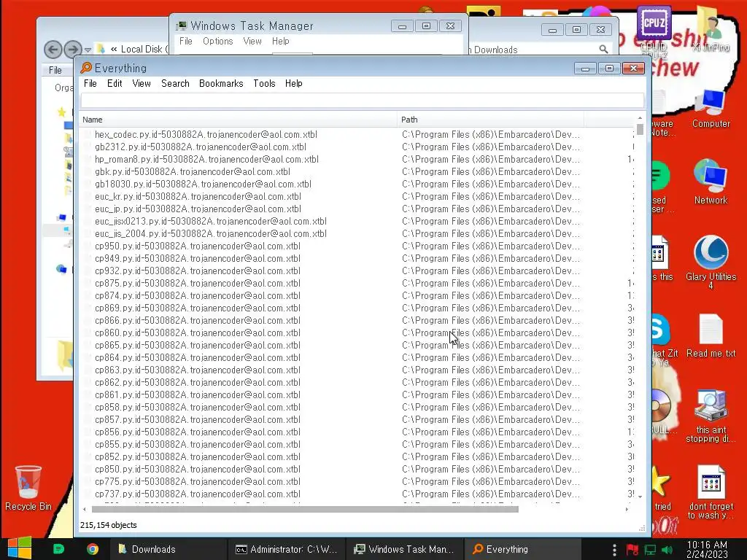747x560 pixels.
Task: Show hidden tray icons
Action: (614, 550)
